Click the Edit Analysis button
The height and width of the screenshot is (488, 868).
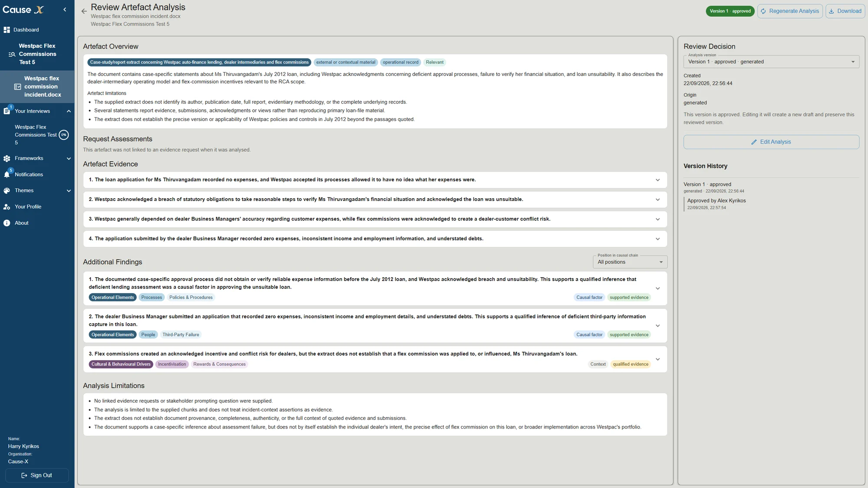(x=771, y=142)
